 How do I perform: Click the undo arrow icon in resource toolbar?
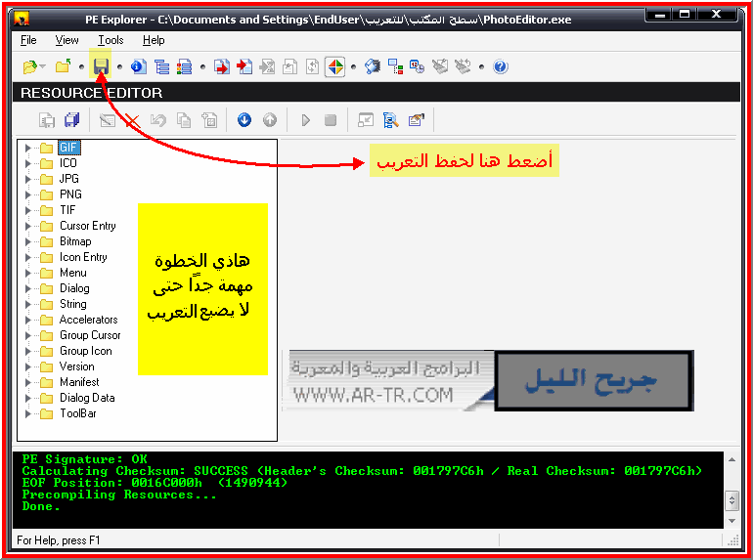pyautogui.click(x=158, y=120)
